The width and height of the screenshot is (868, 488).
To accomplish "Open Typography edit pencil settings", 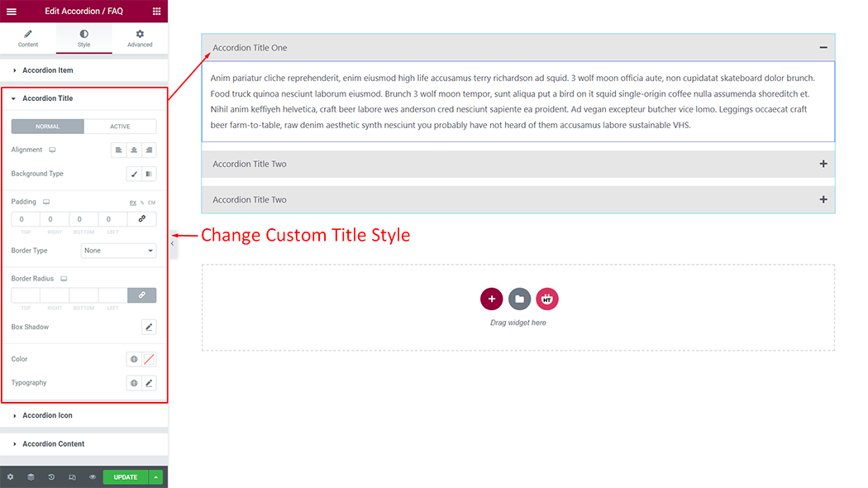I will tap(149, 383).
